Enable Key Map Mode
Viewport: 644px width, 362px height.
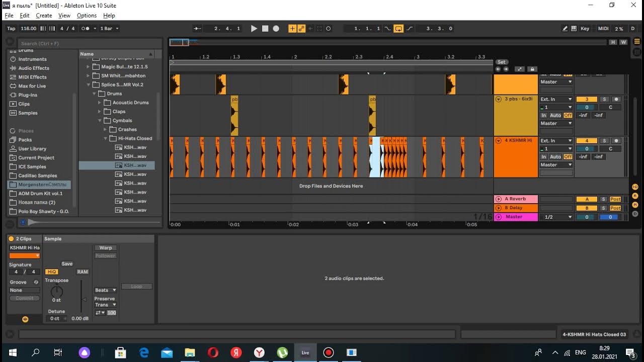585,29
